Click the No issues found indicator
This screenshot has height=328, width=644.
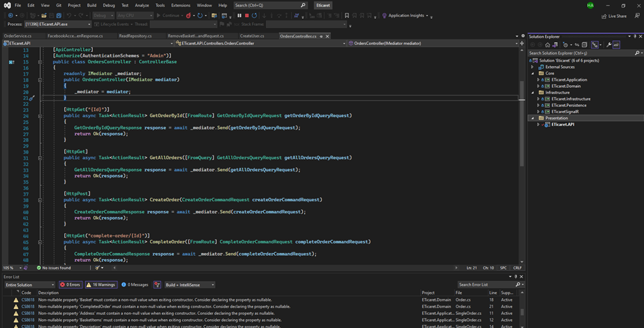pos(53,268)
